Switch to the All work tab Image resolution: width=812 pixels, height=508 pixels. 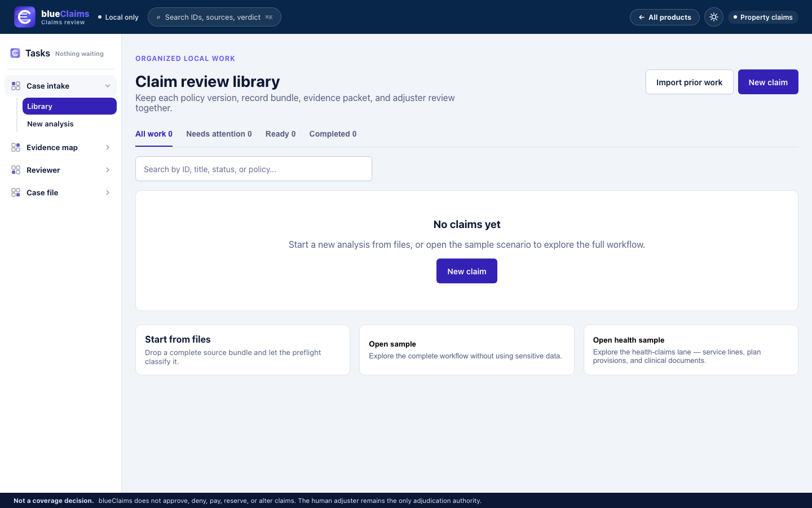[154, 134]
